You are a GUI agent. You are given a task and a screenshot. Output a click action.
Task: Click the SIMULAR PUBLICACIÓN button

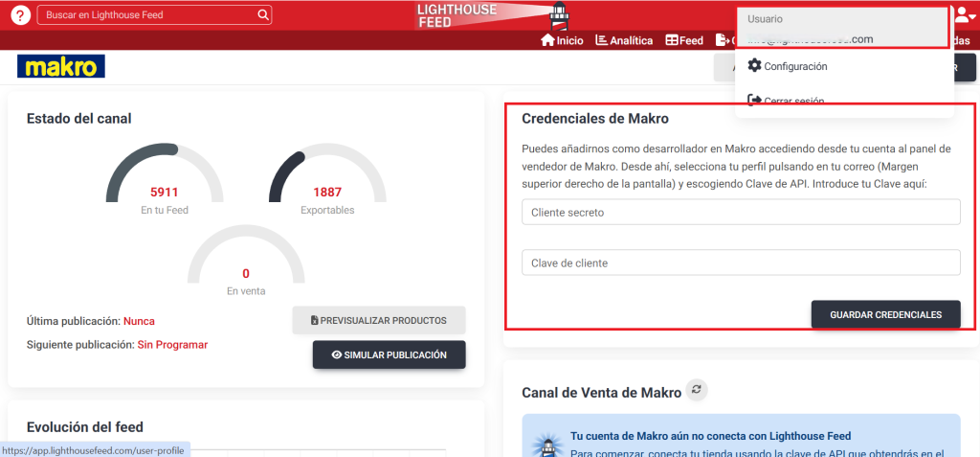tap(390, 354)
